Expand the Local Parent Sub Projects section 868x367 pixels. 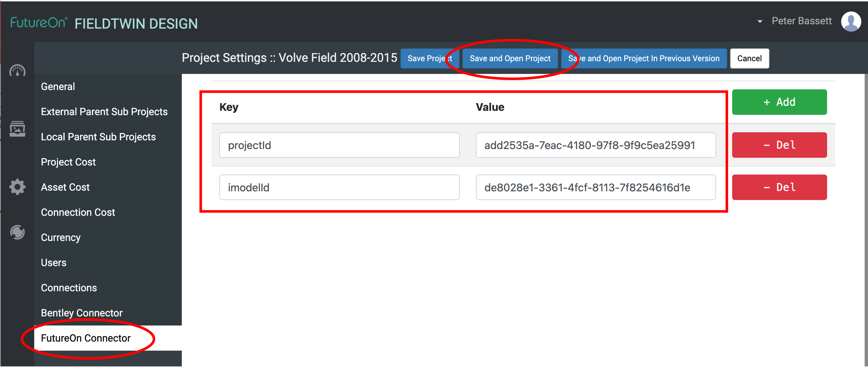[98, 137]
